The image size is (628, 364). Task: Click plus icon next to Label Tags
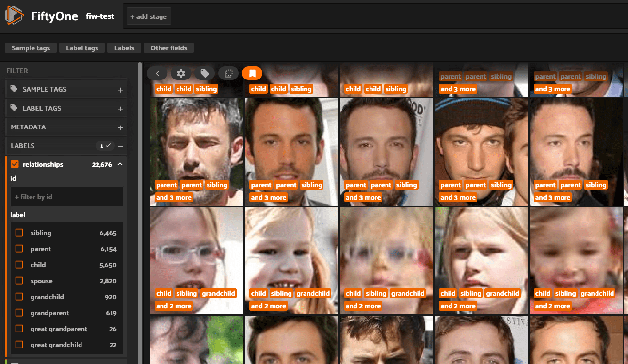[x=120, y=109]
